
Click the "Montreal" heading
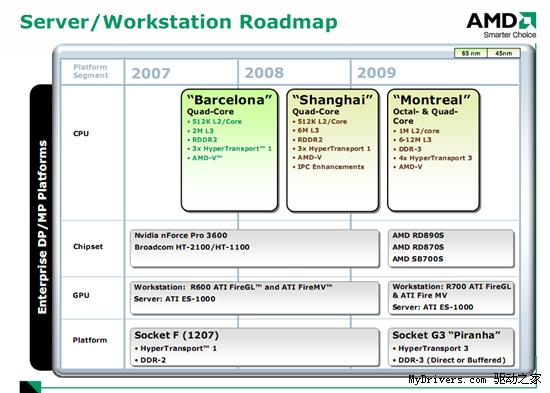432,100
